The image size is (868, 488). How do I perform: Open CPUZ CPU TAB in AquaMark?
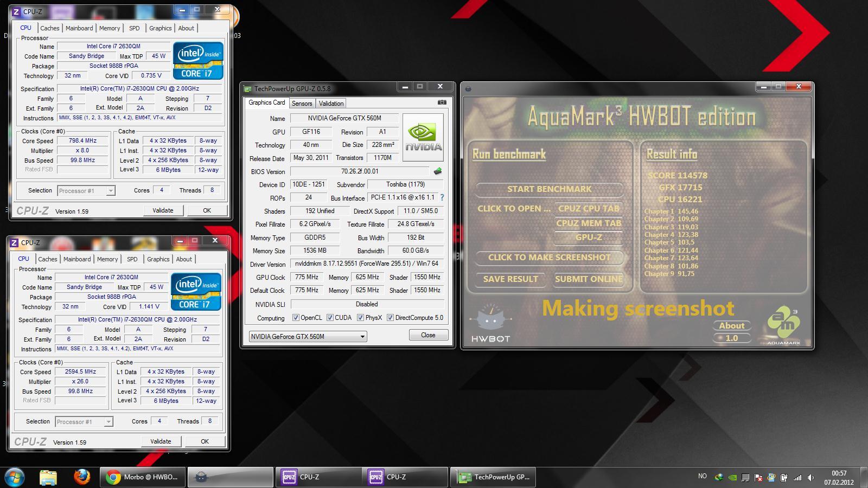pos(589,208)
